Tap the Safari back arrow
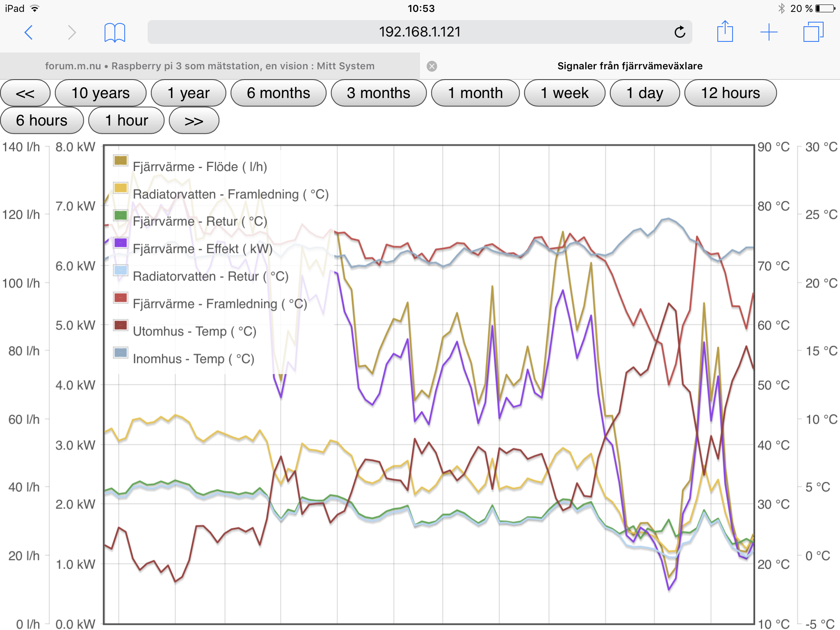840x630 pixels. point(29,32)
